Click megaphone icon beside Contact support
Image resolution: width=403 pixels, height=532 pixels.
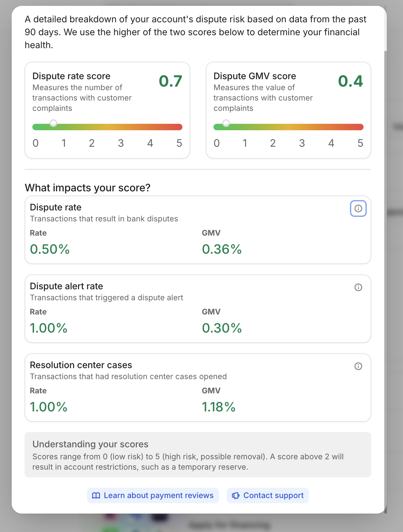(x=236, y=495)
